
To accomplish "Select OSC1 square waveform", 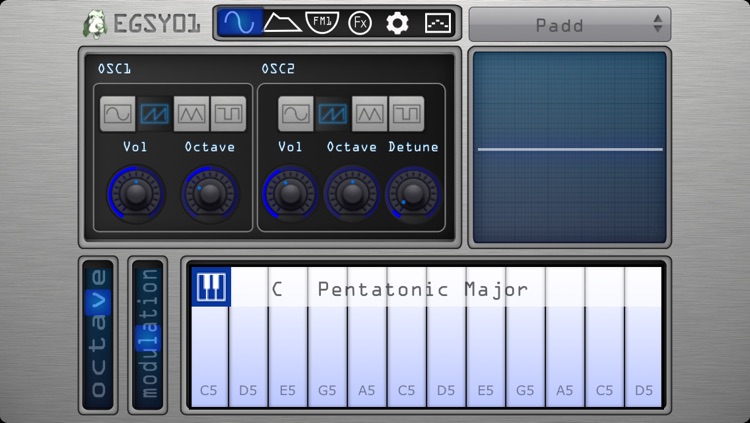I will pyautogui.click(x=228, y=114).
